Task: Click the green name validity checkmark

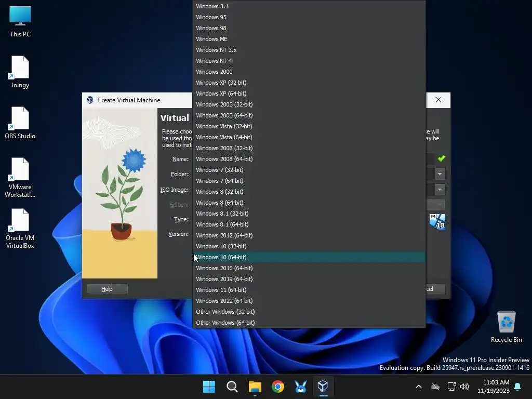Action: (x=442, y=158)
